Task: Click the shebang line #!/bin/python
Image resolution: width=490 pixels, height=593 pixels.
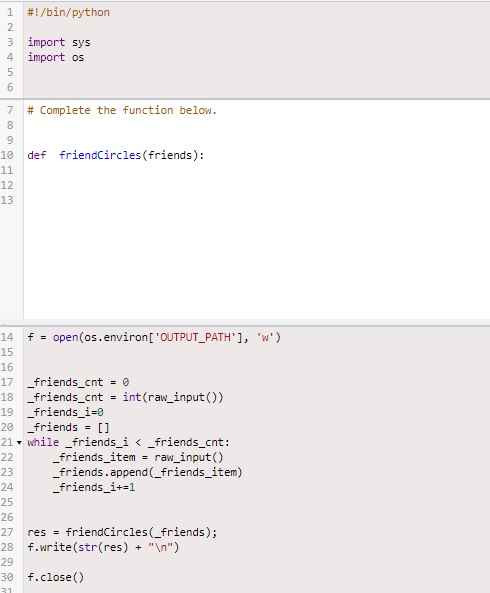Action: pyautogui.click(x=68, y=12)
